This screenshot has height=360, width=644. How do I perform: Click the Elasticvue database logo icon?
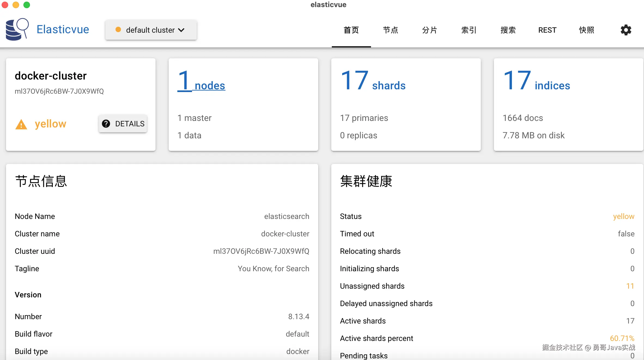click(17, 29)
